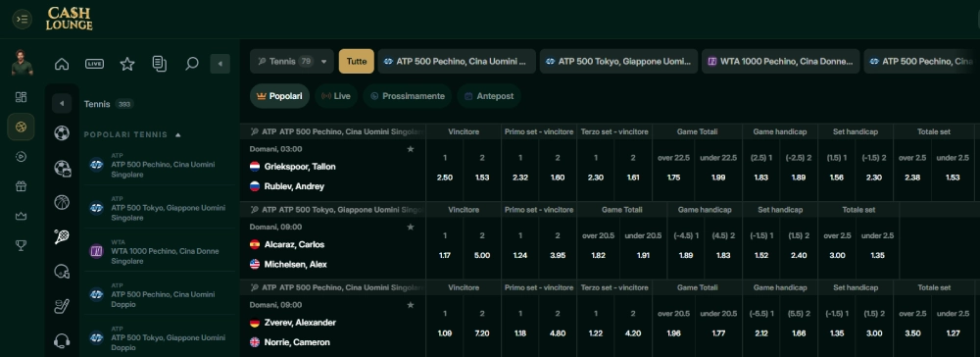Image resolution: width=980 pixels, height=357 pixels.
Task: Open the bet slip document icon
Action: tap(160, 63)
